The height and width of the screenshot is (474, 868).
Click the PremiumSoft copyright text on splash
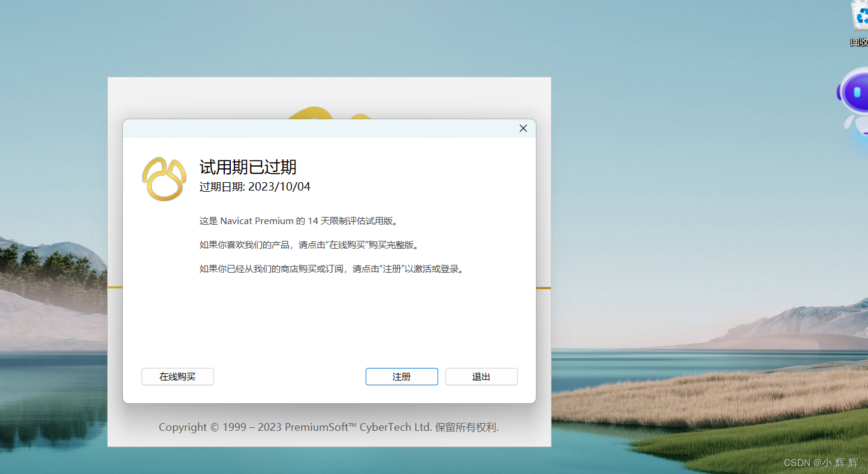click(x=328, y=427)
